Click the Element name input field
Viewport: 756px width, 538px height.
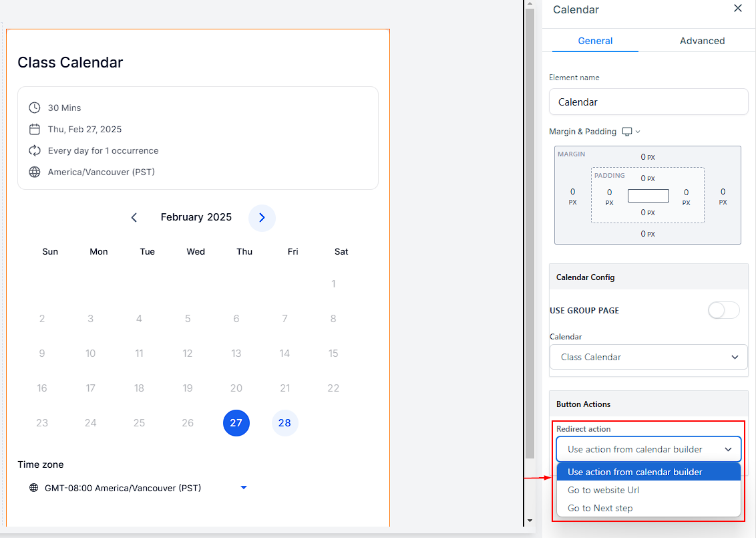pos(648,102)
